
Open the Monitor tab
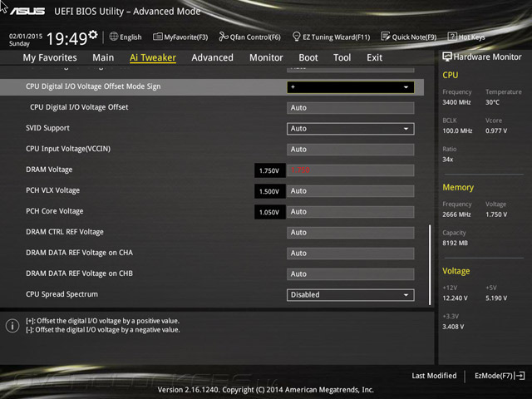pos(266,57)
